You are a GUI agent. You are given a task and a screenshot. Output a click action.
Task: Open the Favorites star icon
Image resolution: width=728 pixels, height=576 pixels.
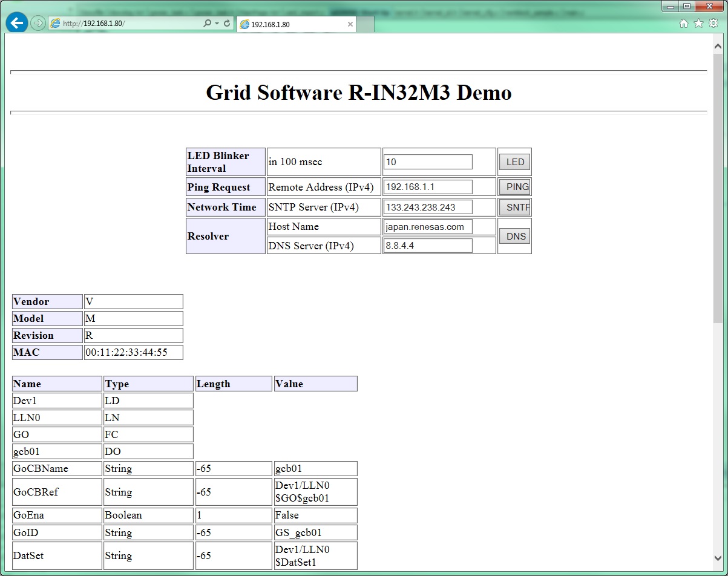pyautogui.click(x=698, y=23)
